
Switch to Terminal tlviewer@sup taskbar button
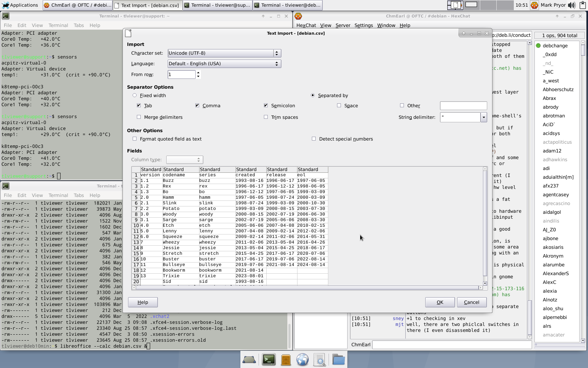[217, 5]
